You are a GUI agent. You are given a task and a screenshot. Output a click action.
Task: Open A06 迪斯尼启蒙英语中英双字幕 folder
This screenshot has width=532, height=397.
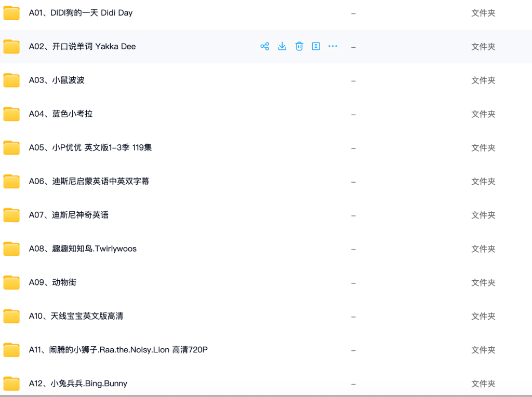pyautogui.click(x=89, y=182)
